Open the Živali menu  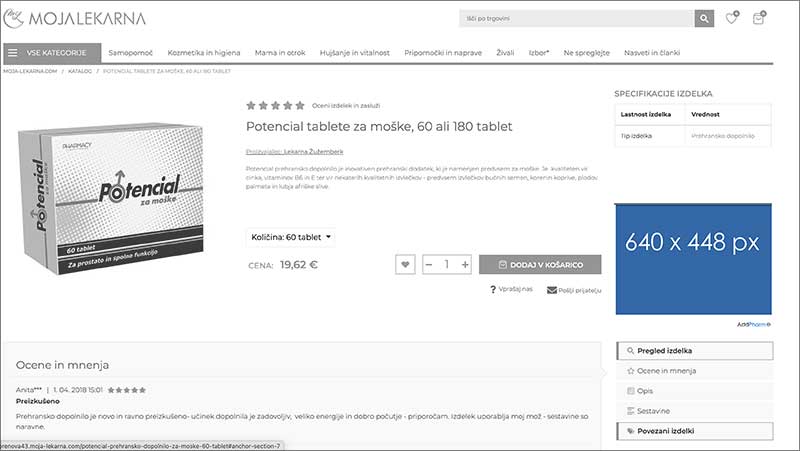[x=505, y=53]
